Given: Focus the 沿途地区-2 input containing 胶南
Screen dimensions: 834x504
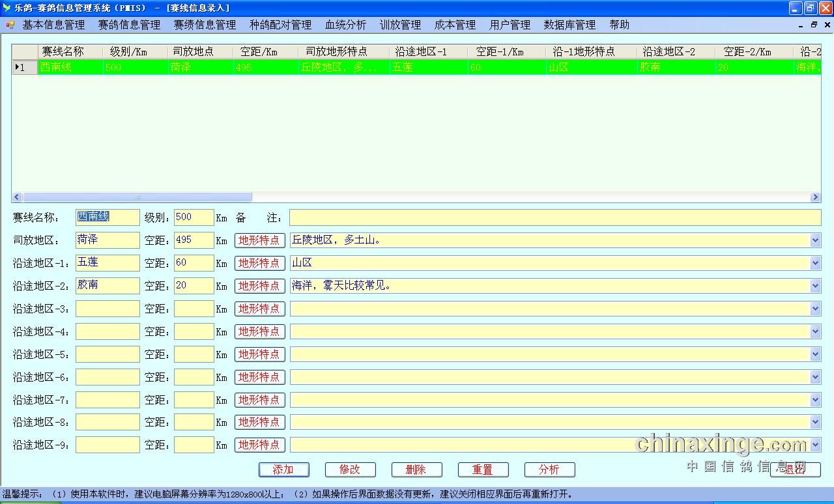Looking at the screenshot, I should click(x=108, y=286).
